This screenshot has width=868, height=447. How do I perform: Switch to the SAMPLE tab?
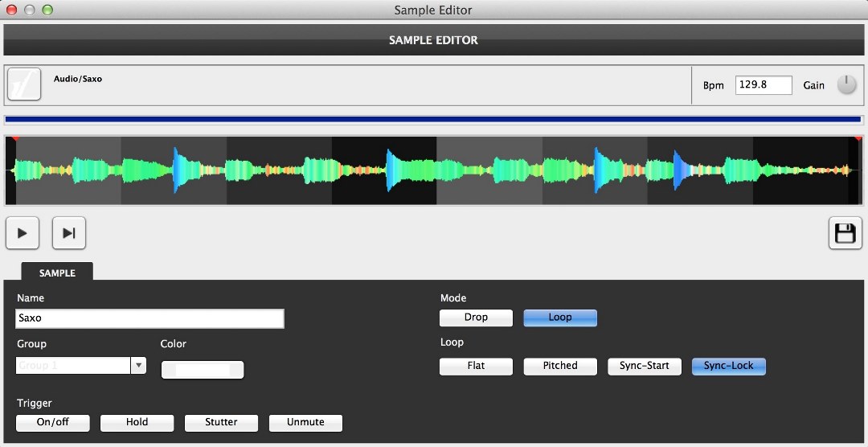point(57,273)
